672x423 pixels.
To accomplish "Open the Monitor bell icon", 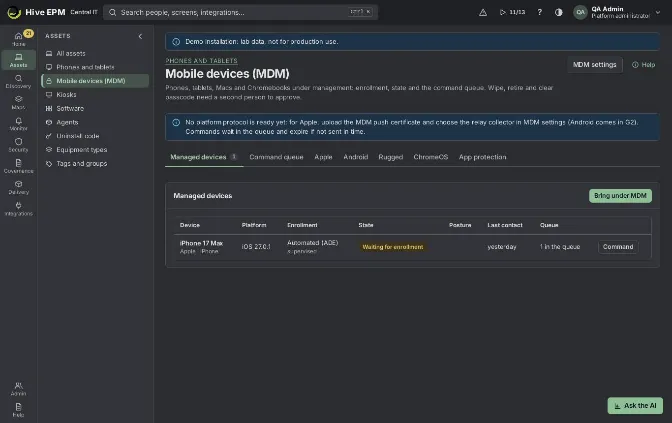I will click(x=18, y=124).
